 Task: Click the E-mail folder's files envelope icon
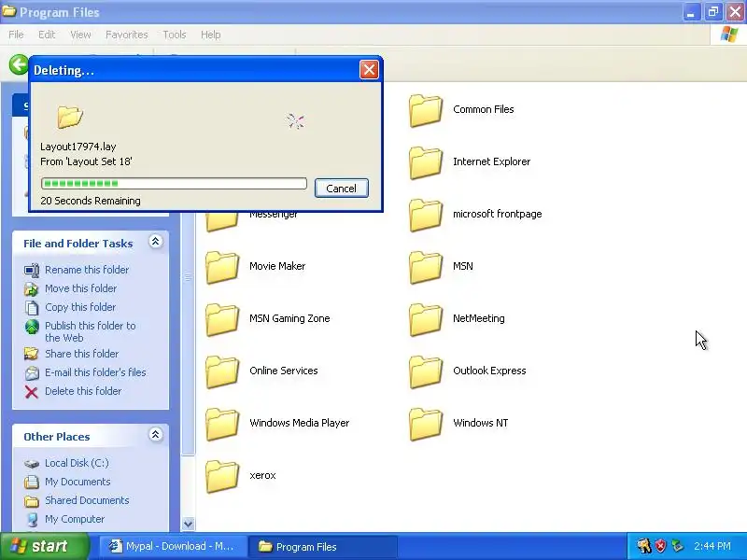(x=32, y=372)
